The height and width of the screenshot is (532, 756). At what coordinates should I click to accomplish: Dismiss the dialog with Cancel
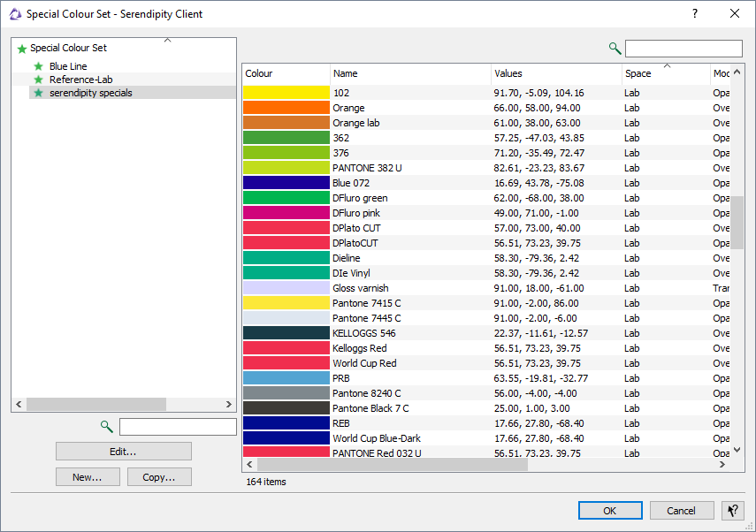(x=681, y=510)
